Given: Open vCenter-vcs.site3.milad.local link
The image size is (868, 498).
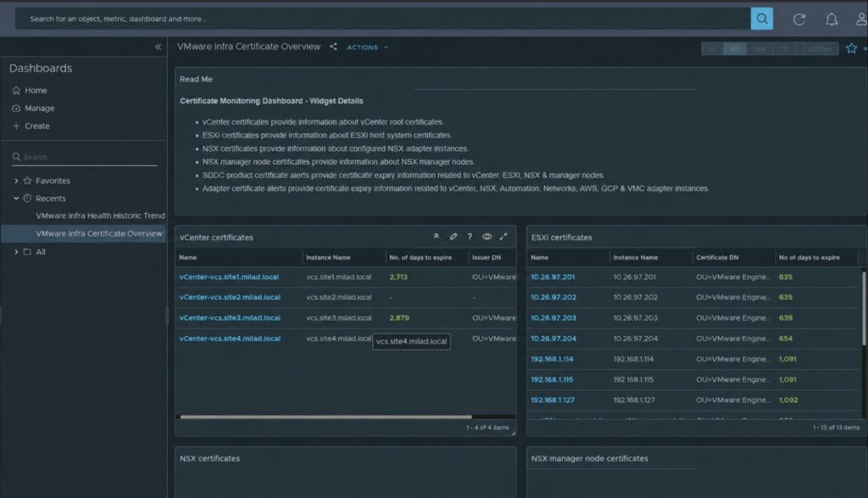Looking at the screenshot, I should [230, 318].
